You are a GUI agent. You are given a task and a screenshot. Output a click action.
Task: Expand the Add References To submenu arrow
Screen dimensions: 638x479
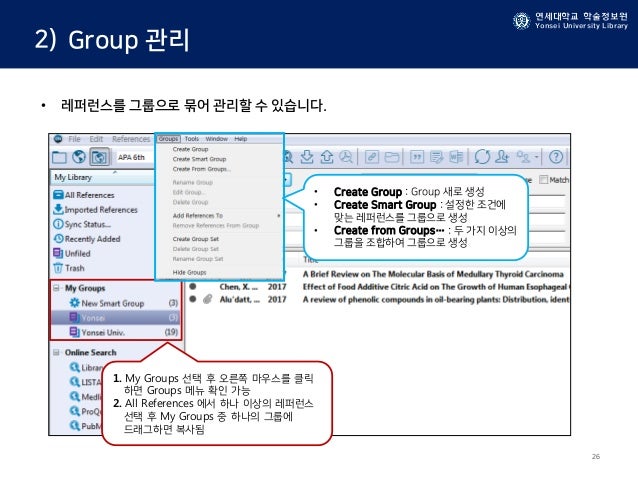click(x=279, y=216)
